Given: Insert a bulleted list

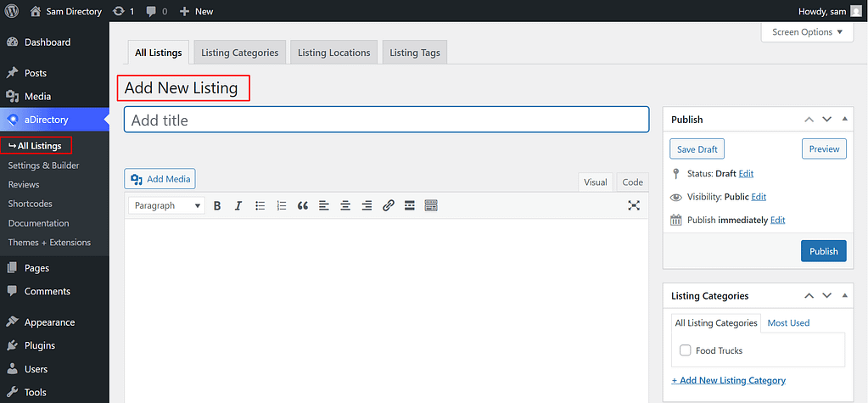Looking at the screenshot, I should [x=260, y=205].
